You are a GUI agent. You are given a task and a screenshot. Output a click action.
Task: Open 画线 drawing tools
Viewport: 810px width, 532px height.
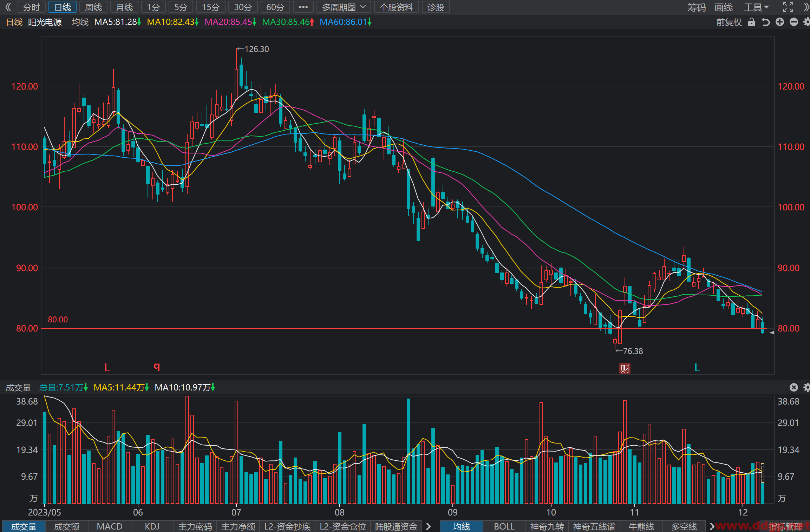[724, 7]
